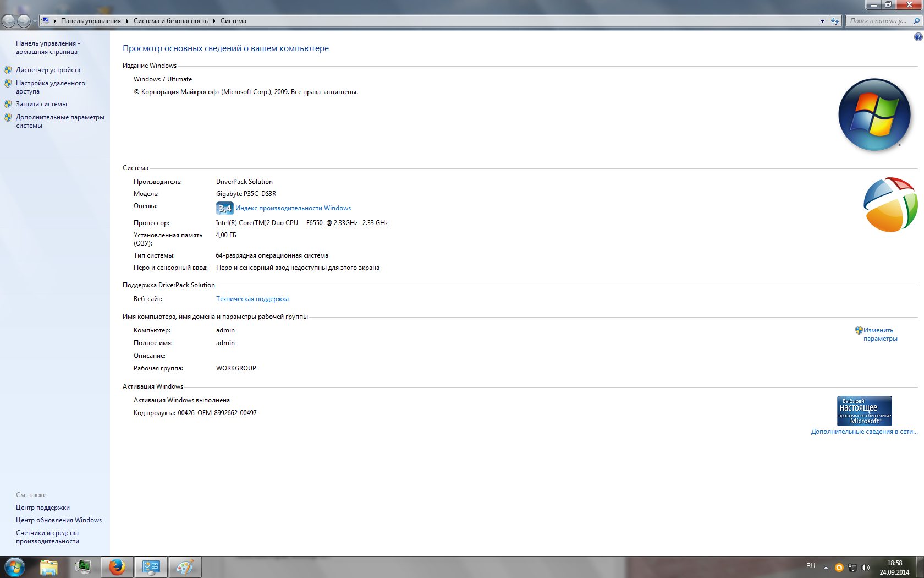Open Help via the blue question mark icon
This screenshot has height=578, width=924.
pyautogui.click(x=918, y=37)
